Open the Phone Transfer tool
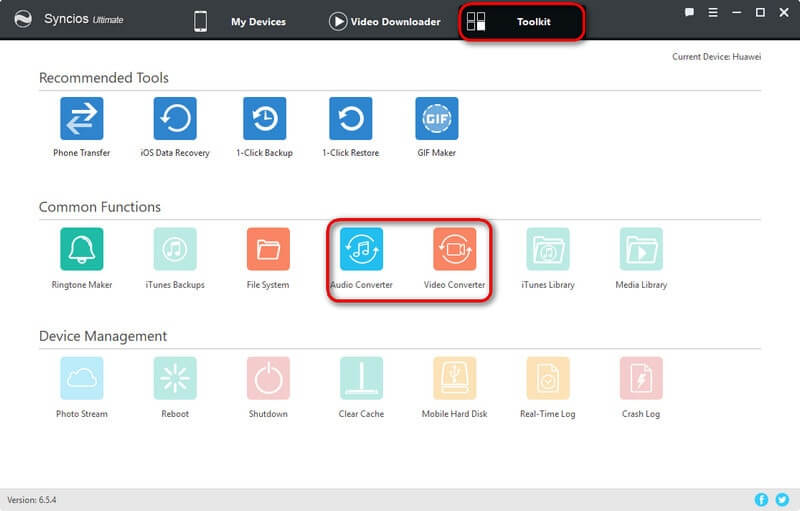 (82, 118)
